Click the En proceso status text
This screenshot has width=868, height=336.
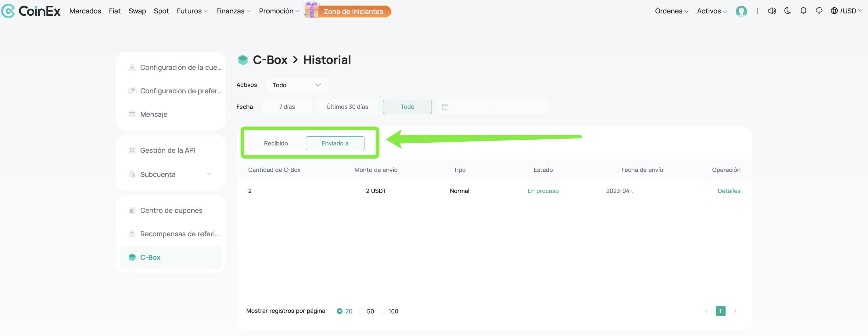pyautogui.click(x=543, y=191)
